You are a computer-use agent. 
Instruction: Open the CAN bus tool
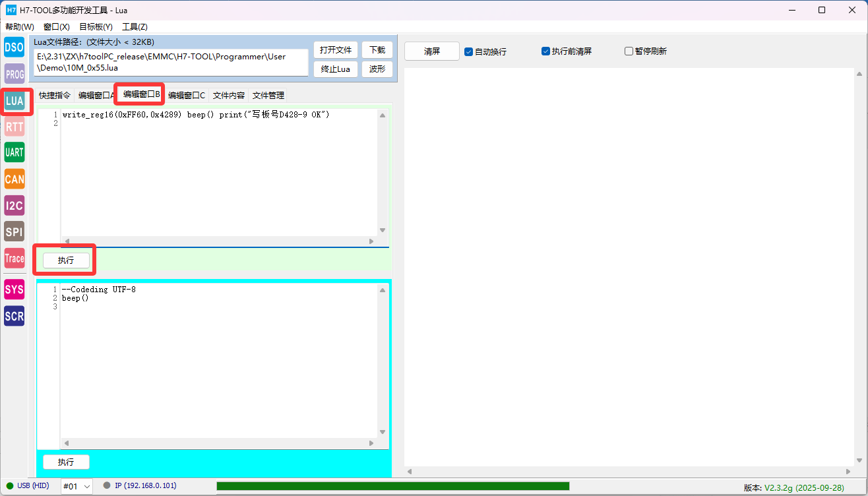tap(14, 179)
